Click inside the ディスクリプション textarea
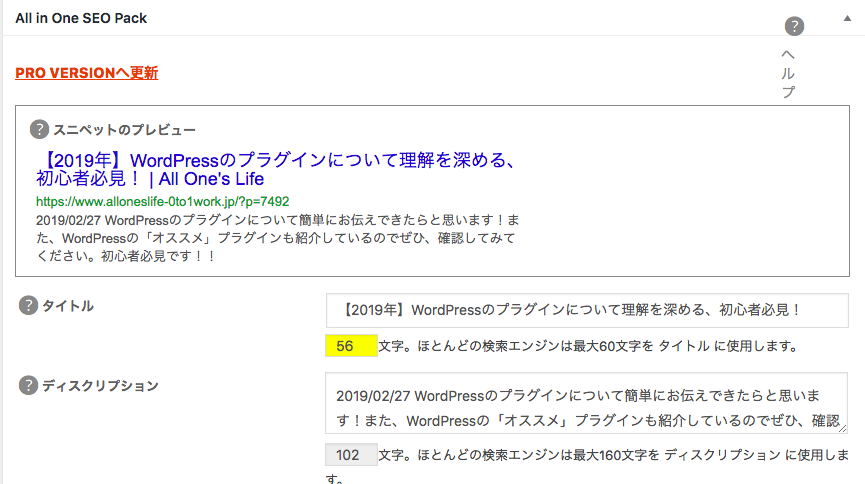This screenshot has width=865, height=484. (586, 403)
